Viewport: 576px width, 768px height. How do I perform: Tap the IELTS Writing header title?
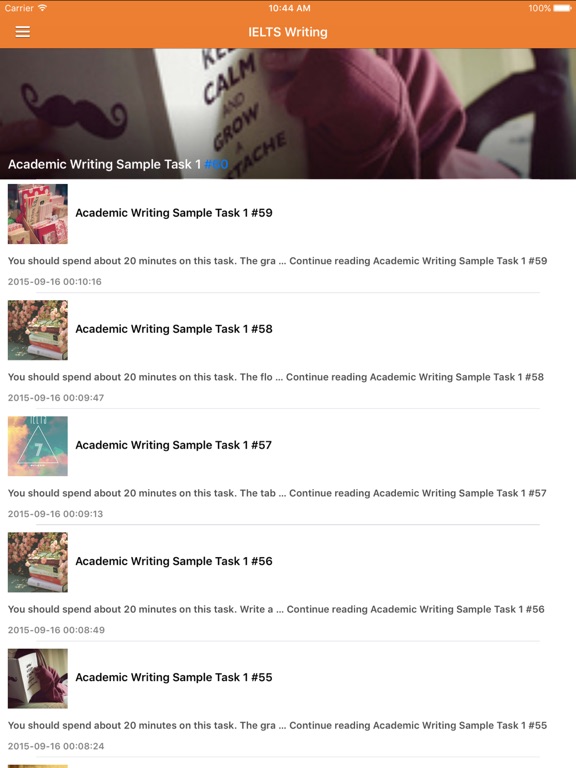[x=288, y=32]
